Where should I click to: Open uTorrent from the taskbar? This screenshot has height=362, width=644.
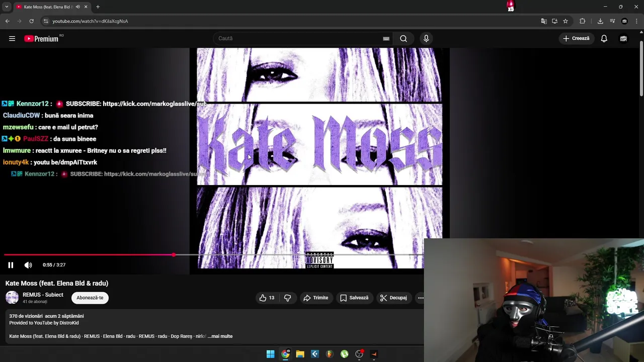click(344, 354)
